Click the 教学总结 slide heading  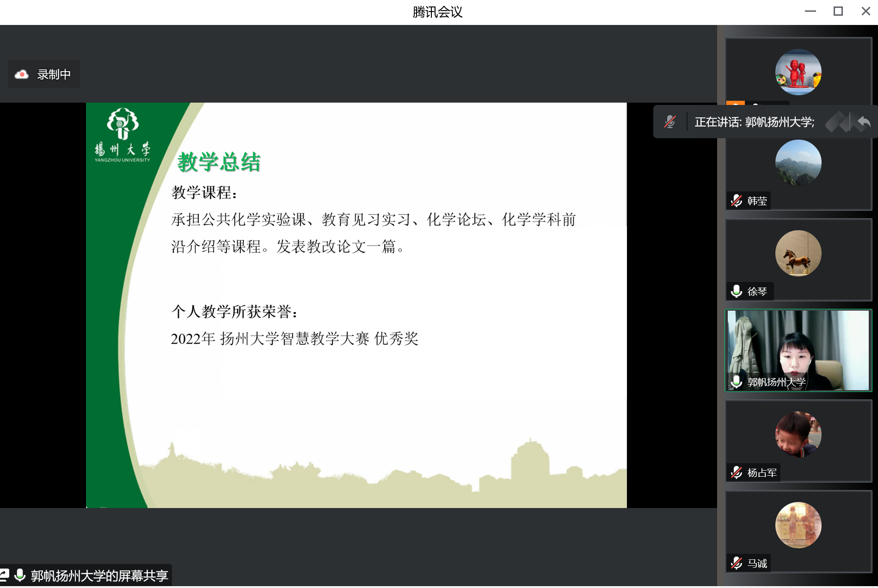[x=219, y=162]
